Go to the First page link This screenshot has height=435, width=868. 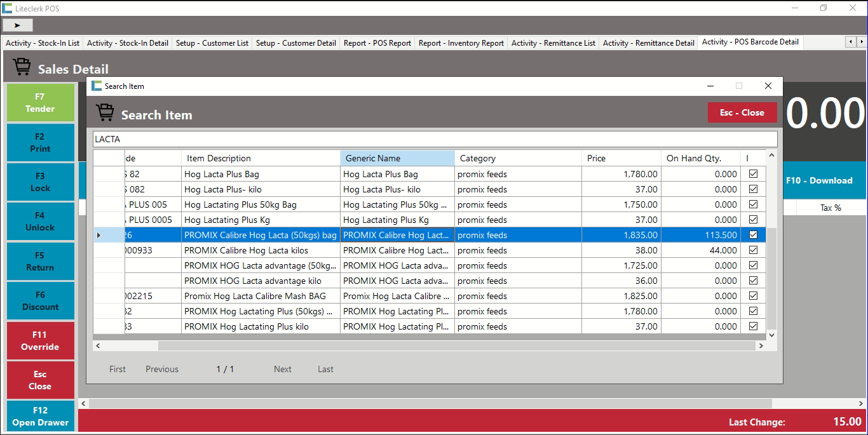(x=118, y=369)
